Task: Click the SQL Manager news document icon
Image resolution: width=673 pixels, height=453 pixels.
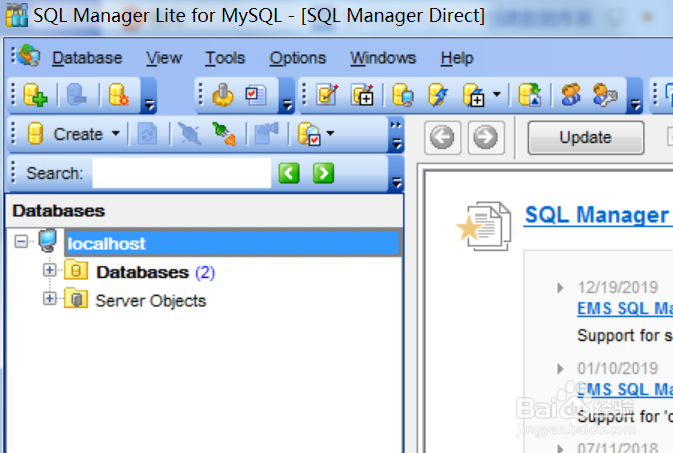Action: point(484,226)
